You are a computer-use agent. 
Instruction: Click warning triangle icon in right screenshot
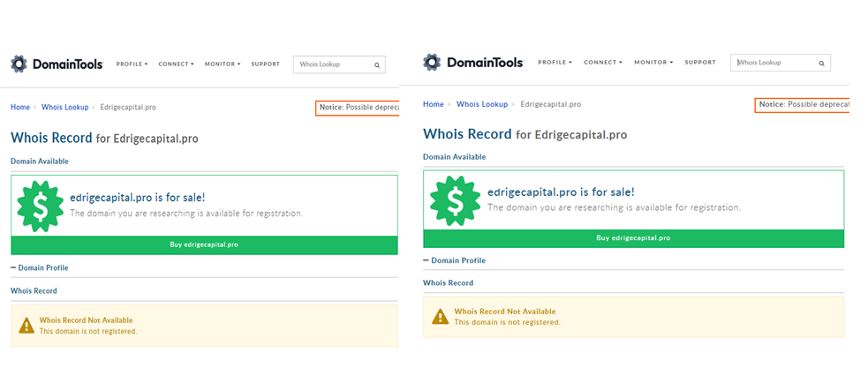(441, 316)
